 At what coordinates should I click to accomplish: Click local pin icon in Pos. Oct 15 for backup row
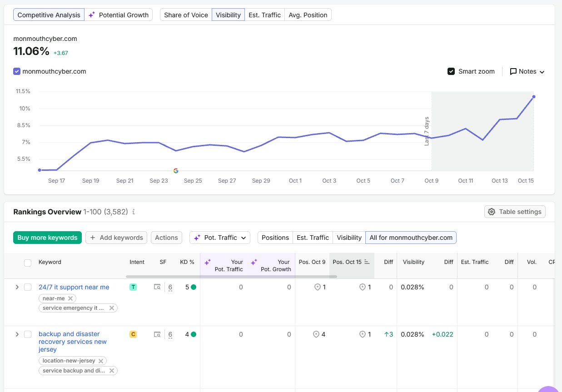(363, 334)
